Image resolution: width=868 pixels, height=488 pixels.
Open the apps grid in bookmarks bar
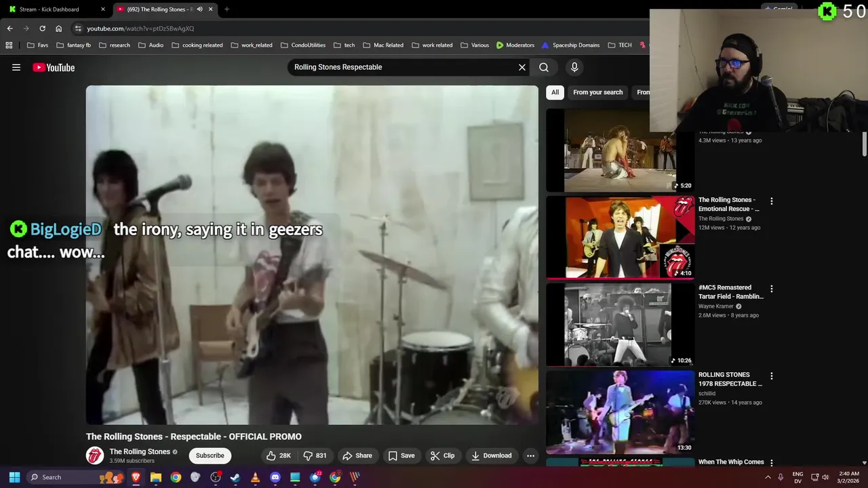pyautogui.click(x=9, y=45)
